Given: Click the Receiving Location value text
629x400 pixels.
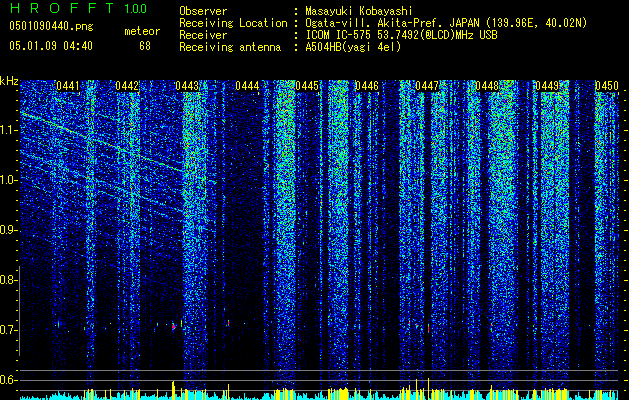Looking at the screenshot, I should [x=446, y=23].
